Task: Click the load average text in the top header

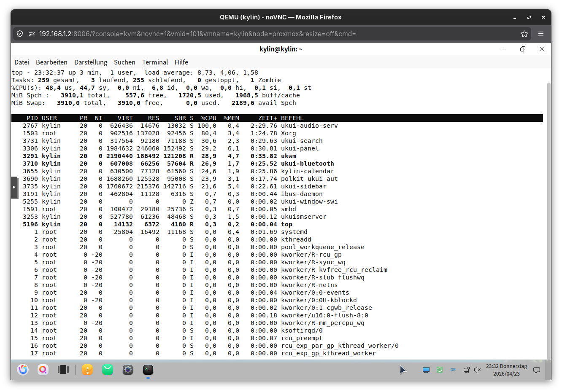Action: [201, 72]
